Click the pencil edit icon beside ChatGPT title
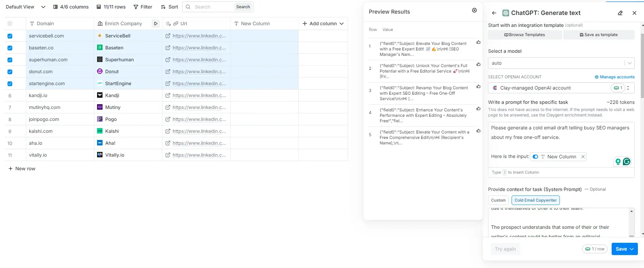 click(x=620, y=13)
